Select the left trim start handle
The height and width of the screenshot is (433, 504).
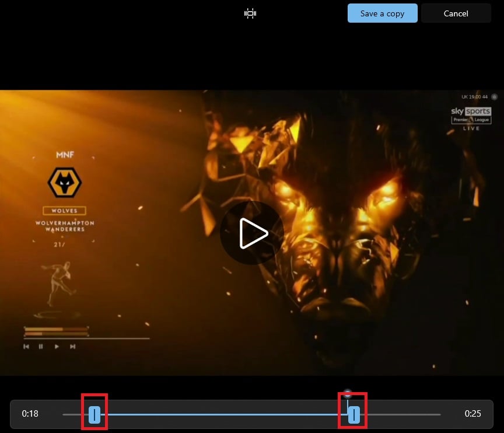click(94, 415)
